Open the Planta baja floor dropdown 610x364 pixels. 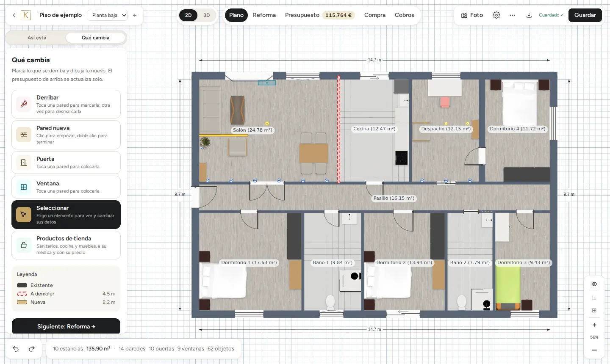coord(107,15)
